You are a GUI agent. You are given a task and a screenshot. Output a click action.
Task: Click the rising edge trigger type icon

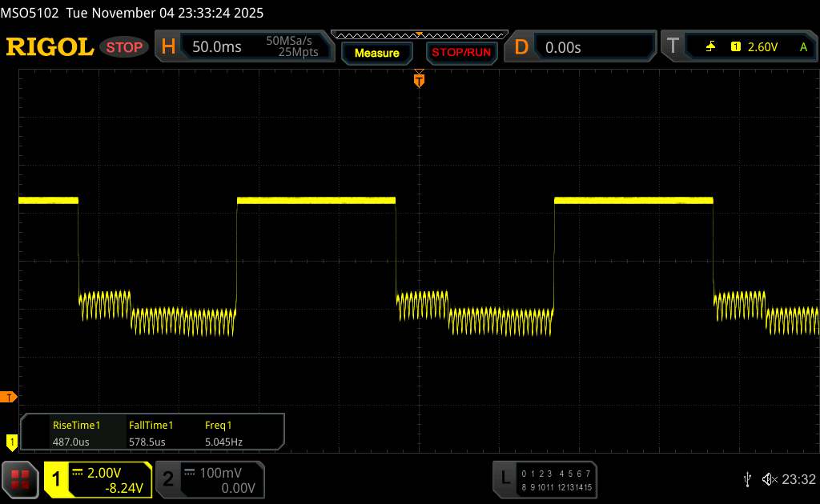point(710,47)
